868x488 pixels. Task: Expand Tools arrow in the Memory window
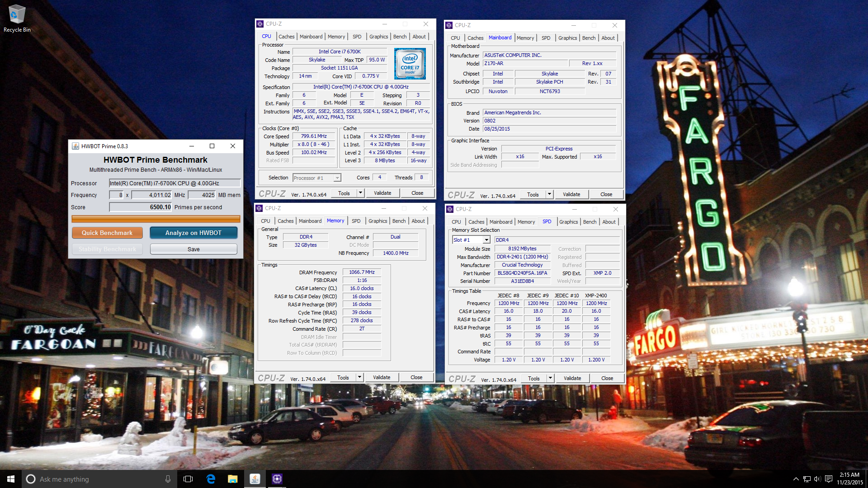tap(359, 377)
